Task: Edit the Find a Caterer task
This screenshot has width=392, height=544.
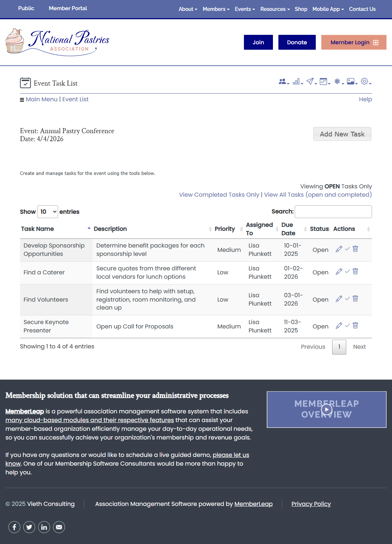Action: click(339, 271)
